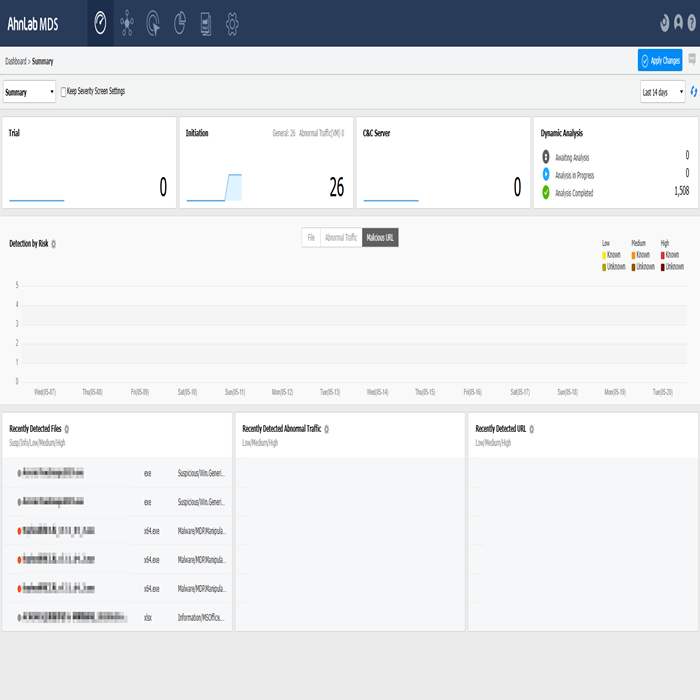
Task: Click the network topology icon in top navigation
Action: point(127,23)
